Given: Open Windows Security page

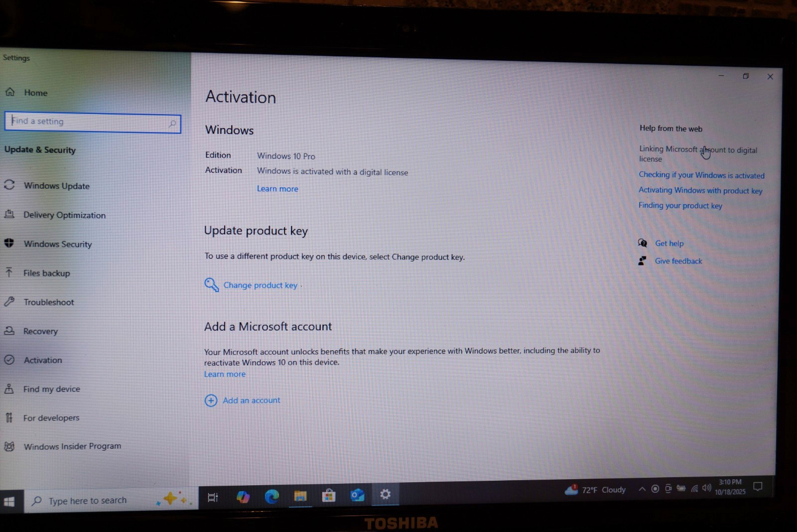Looking at the screenshot, I should [48, 244].
